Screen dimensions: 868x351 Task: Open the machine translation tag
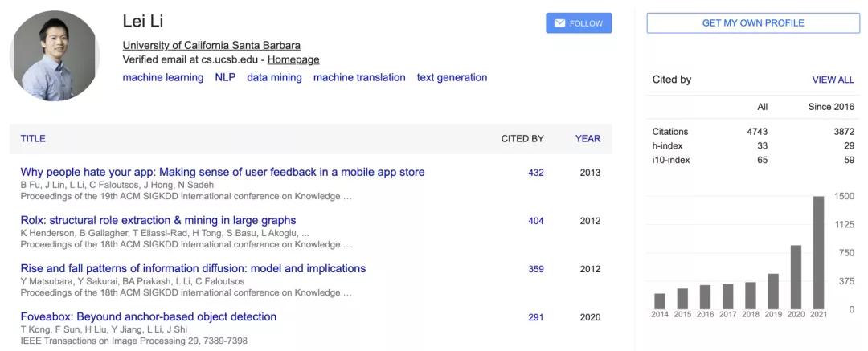click(x=359, y=77)
